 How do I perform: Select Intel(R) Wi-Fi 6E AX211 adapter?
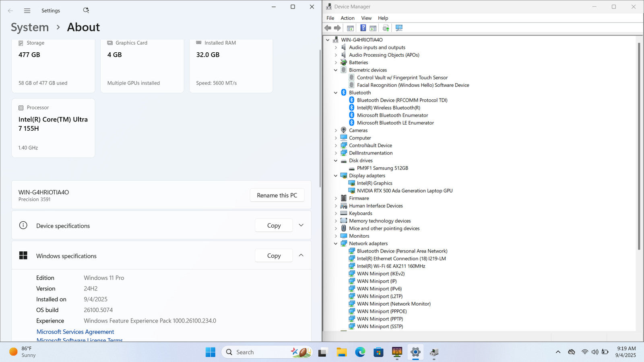390,266
